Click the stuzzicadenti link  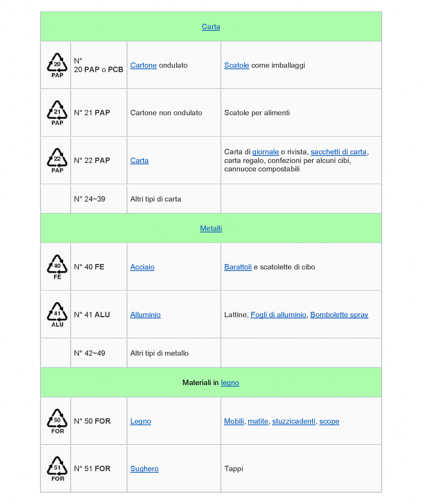tap(293, 421)
